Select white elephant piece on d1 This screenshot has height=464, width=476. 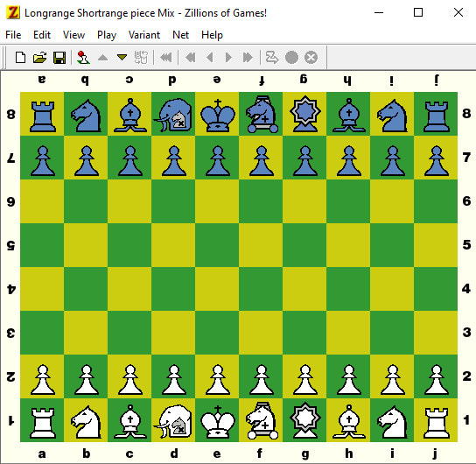[x=173, y=421]
